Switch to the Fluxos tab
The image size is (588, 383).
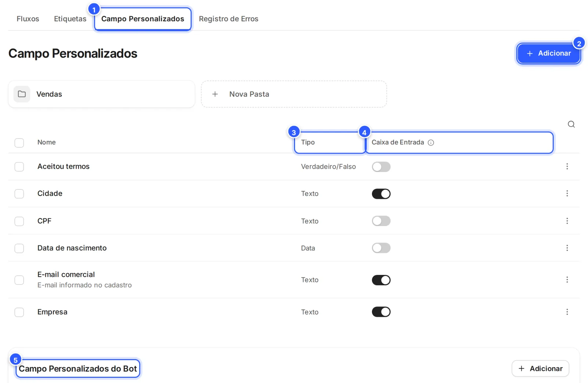coord(28,19)
